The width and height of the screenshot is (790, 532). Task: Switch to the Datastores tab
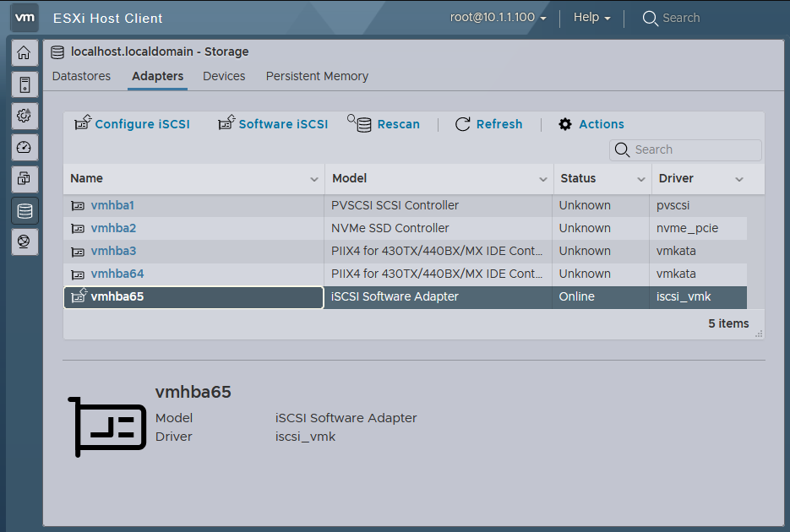point(81,76)
